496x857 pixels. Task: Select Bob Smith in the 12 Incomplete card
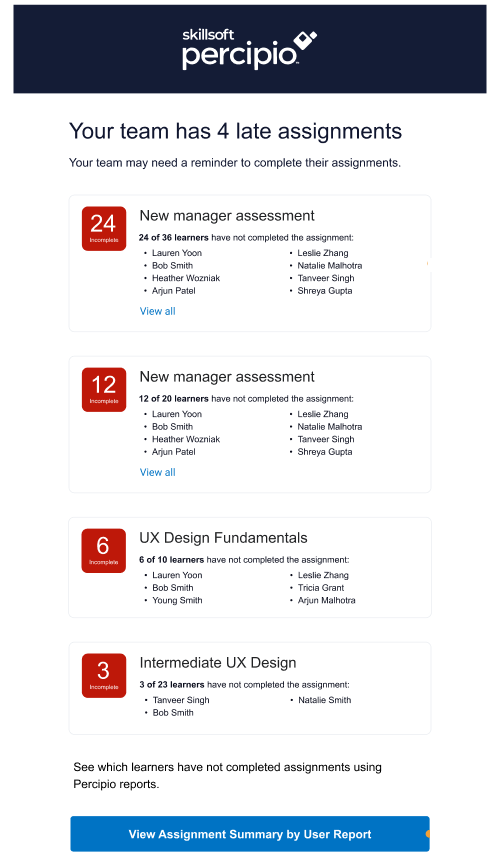point(172,427)
